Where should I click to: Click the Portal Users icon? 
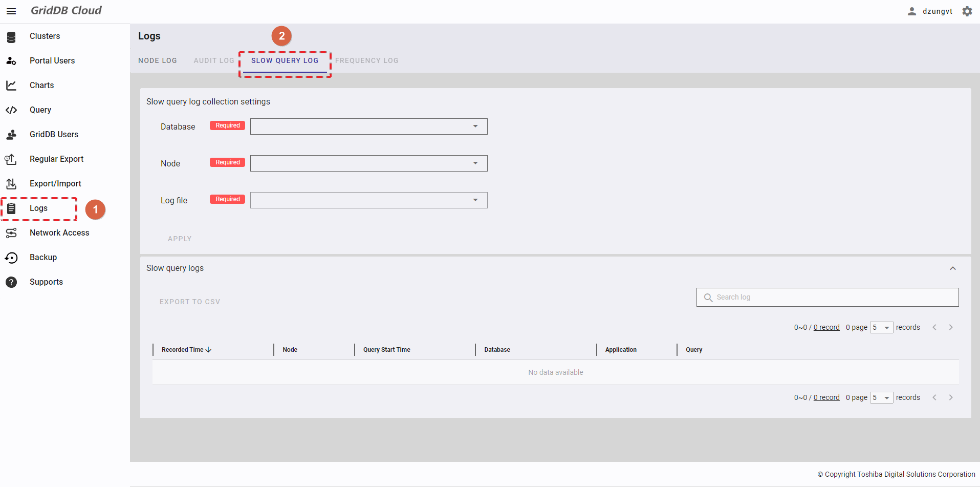tap(11, 61)
